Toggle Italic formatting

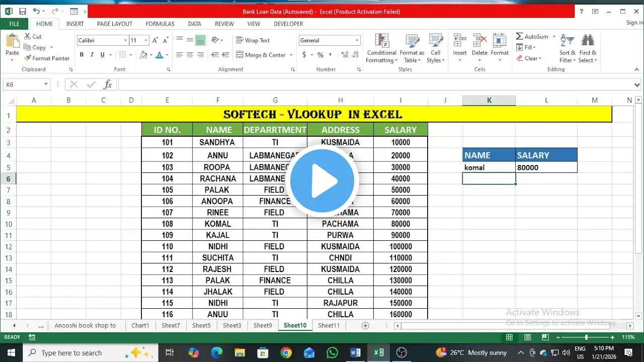92,55
